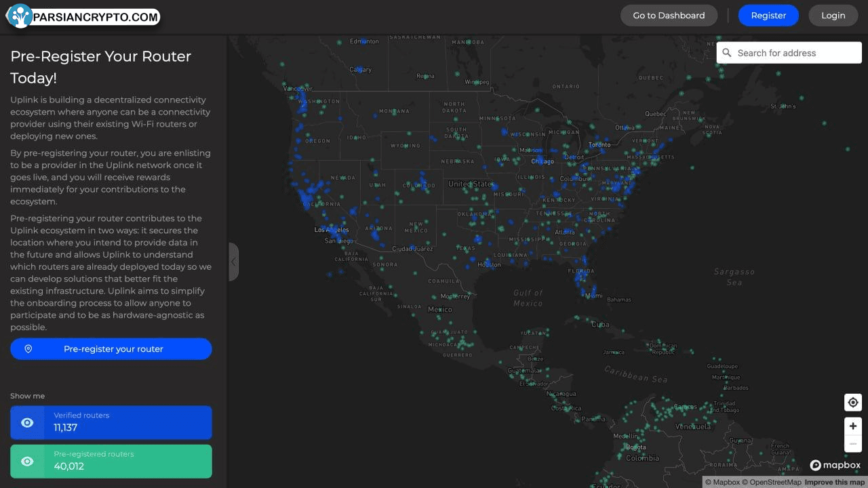
Task: Click Gulf of Mexico label on map
Action: tap(528, 298)
